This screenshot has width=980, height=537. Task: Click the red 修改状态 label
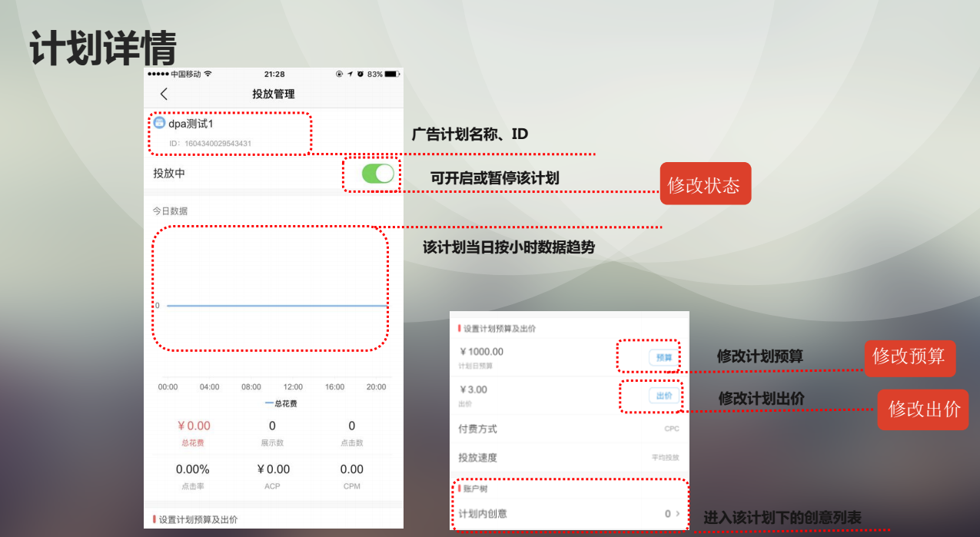coord(705,183)
